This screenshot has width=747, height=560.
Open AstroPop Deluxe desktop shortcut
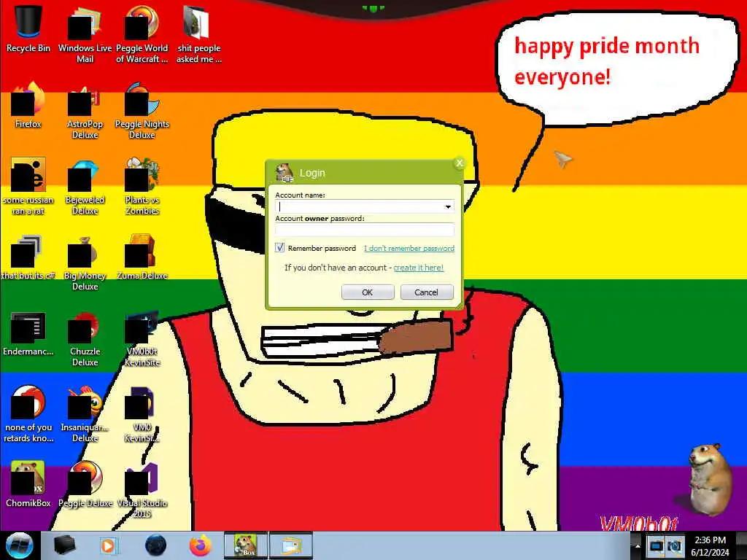coord(85,111)
